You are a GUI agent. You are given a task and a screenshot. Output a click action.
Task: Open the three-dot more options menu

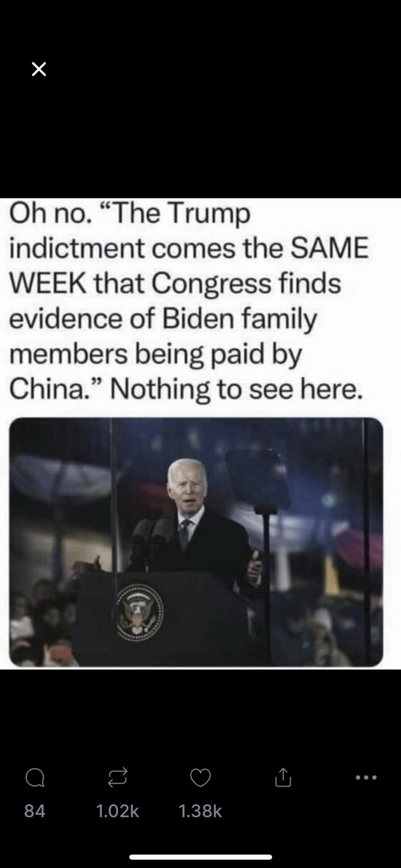[366, 777]
